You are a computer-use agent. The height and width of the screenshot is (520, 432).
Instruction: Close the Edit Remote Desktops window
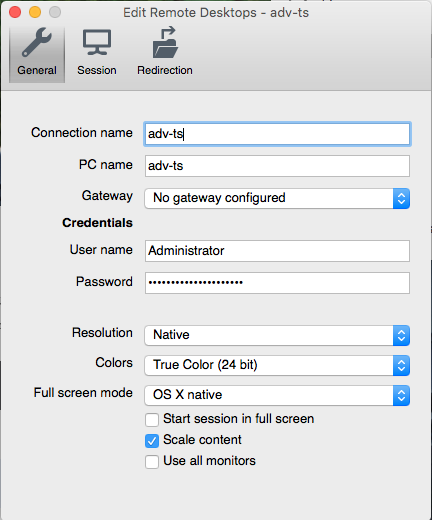[15, 12]
